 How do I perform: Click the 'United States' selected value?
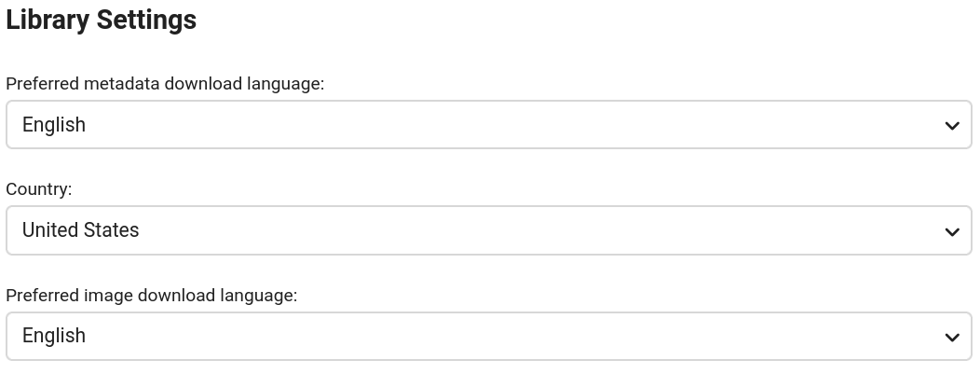(x=81, y=230)
